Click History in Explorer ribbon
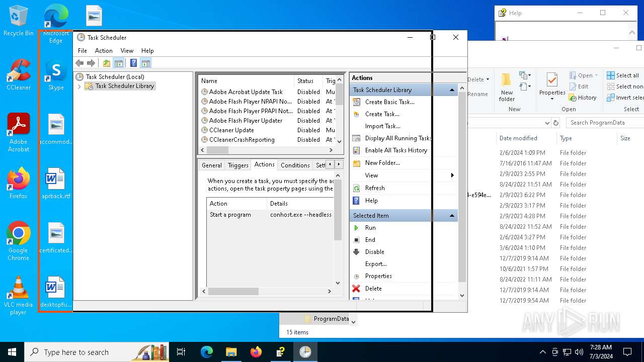 [583, 98]
